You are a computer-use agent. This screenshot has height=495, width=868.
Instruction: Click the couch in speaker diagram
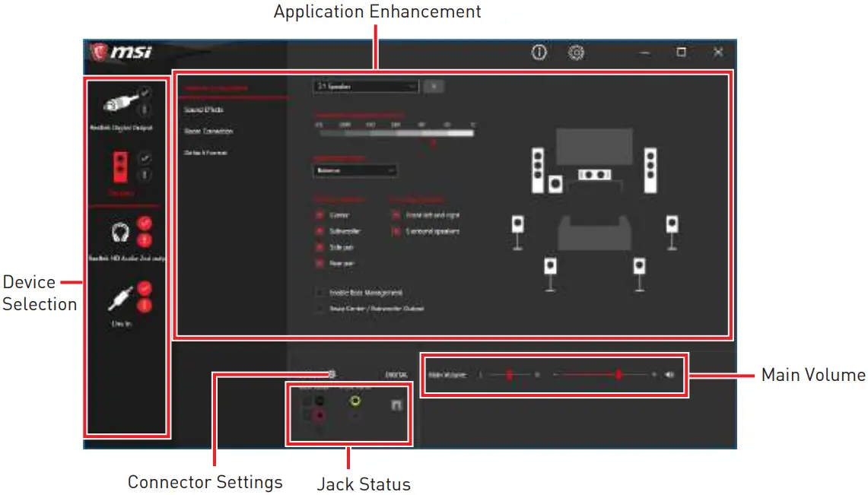click(594, 233)
